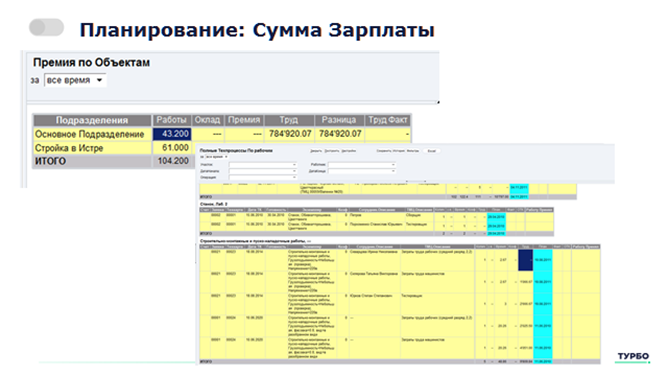Click the Работы column header
Screen dimensions: 668x376
(x=172, y=120)
